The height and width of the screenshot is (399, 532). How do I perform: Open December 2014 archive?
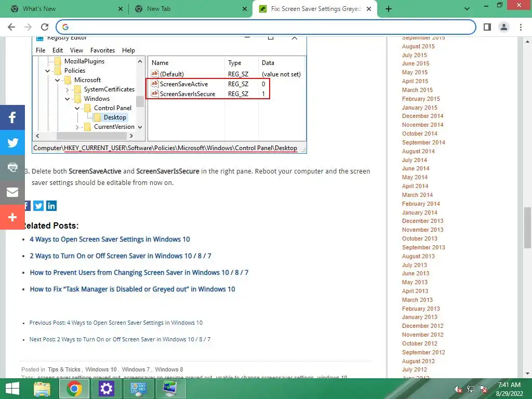click(422, 116)
